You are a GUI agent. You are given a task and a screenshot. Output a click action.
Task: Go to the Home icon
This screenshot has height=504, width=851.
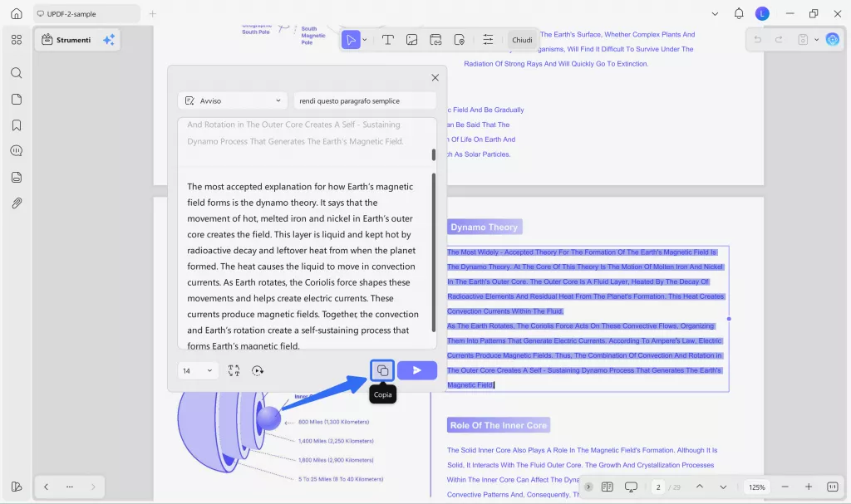point(17,13)
